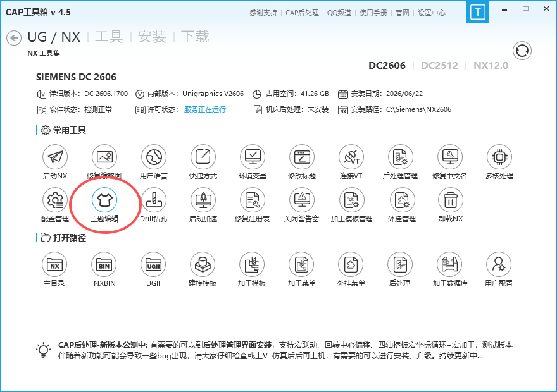
Task: Switch to the NX12.0 version tab
Action: point(491,66)
